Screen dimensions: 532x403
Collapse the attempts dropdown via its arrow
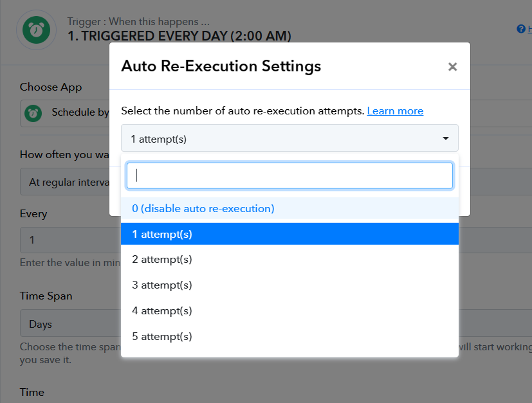pyautogui.click(x=446, y=138)
